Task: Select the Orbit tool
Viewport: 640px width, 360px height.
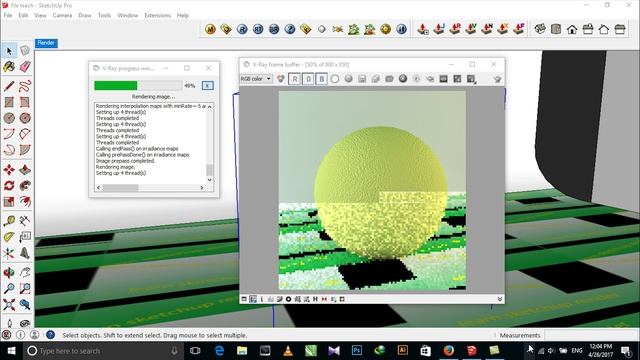Action: point(9,272)
